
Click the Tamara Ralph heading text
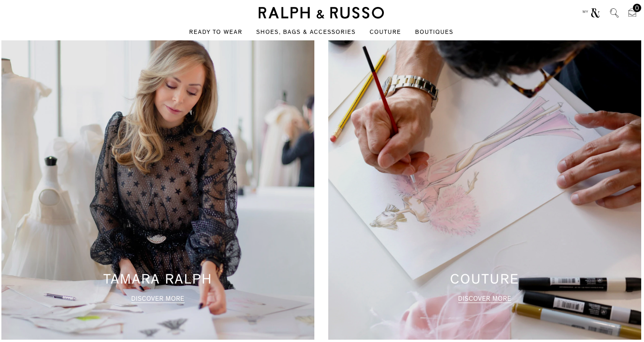157,279
